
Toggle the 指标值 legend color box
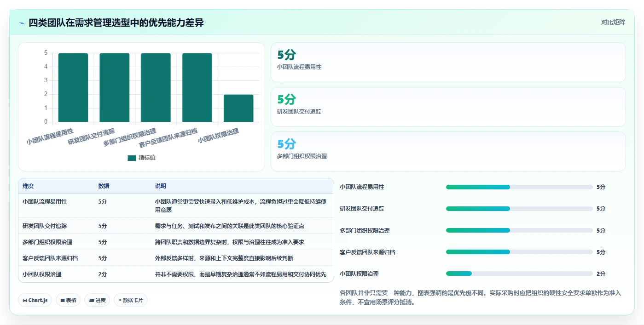(x=132, y=158)
